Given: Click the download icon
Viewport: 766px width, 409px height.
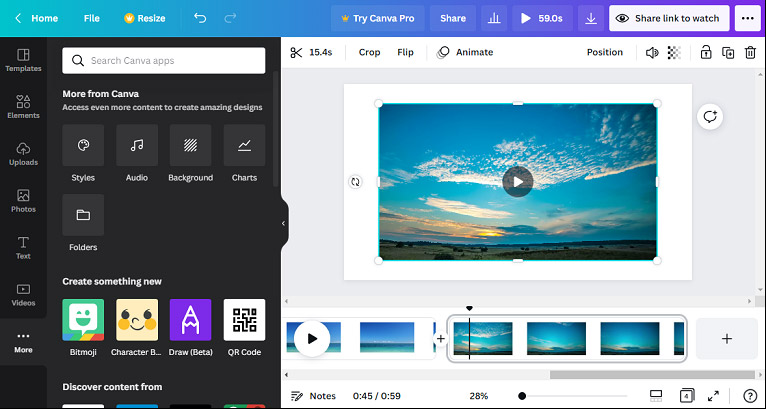Looking at the screenshot, I should click(x=591, y=18).
